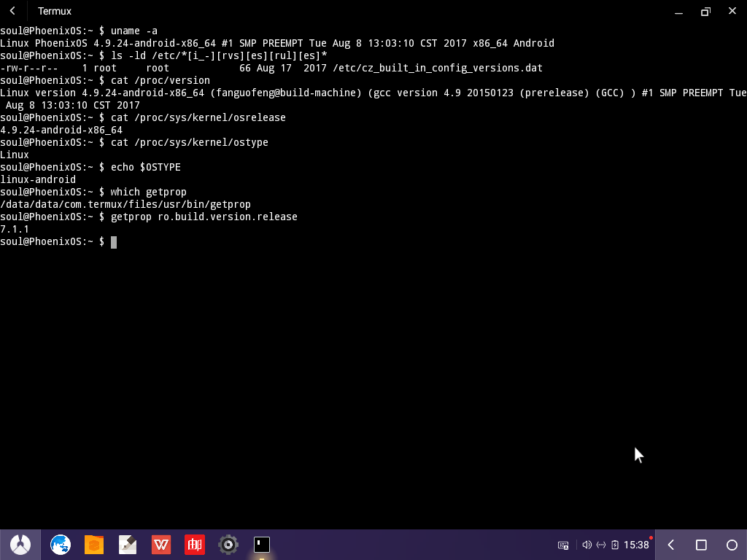Open the Settings gear in the taskbar

coord(228,545)
